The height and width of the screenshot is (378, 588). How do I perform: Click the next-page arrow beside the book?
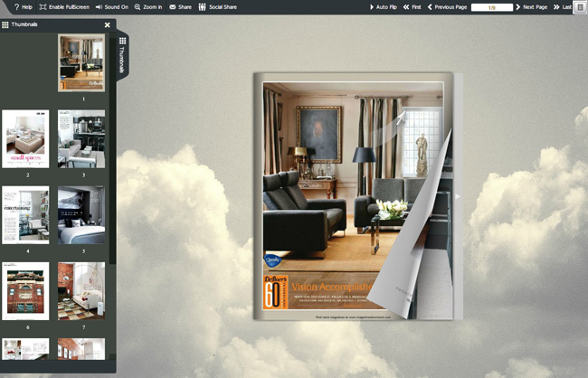[458, 196]
